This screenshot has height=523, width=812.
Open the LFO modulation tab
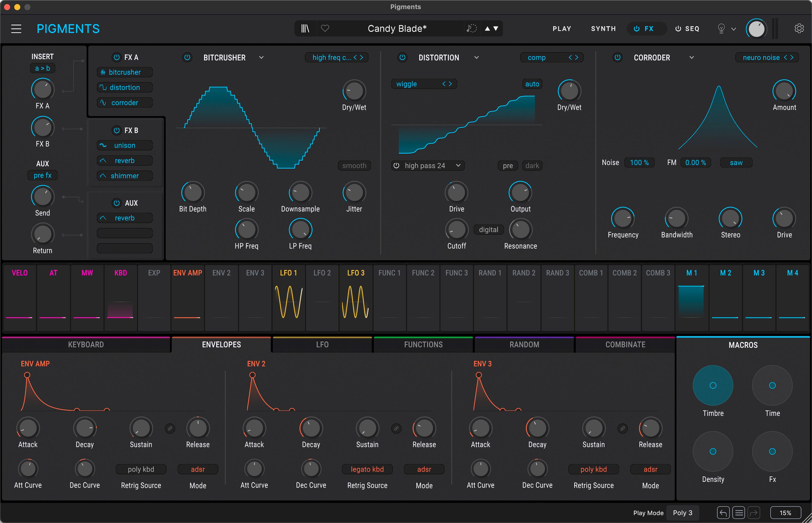(x=322, y=345)
